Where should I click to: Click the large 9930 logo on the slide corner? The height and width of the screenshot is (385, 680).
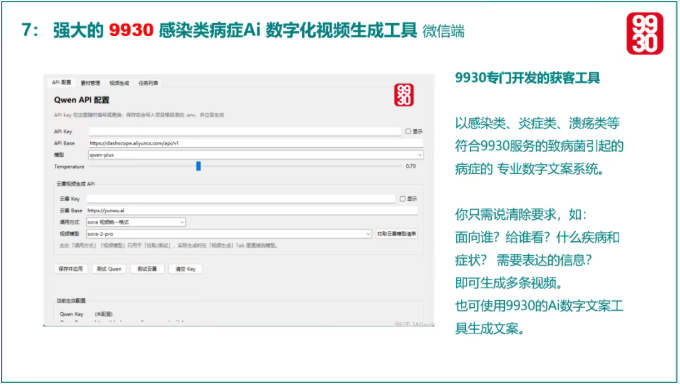pos(644,33)
